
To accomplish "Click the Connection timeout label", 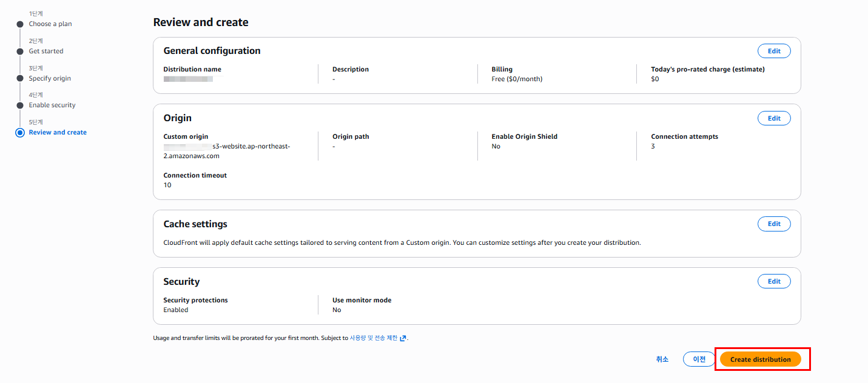I will click(x=195, y=176).
